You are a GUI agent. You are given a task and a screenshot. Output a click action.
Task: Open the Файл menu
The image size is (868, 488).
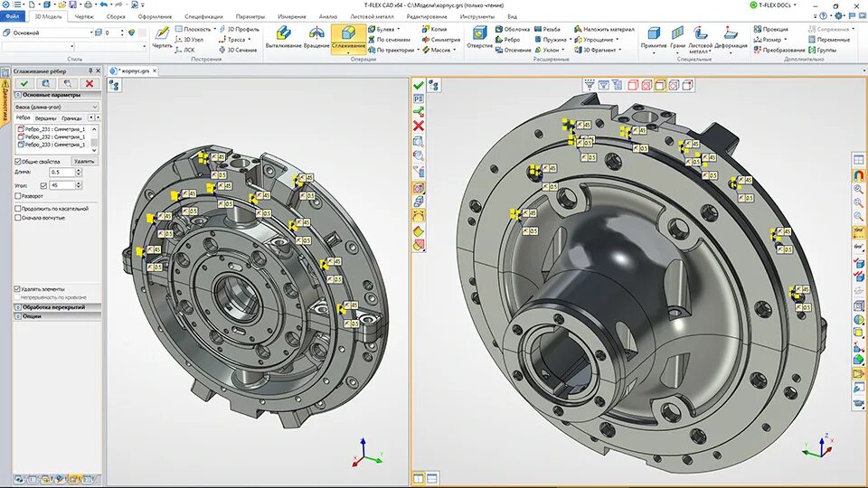click(x=12, y=16)
